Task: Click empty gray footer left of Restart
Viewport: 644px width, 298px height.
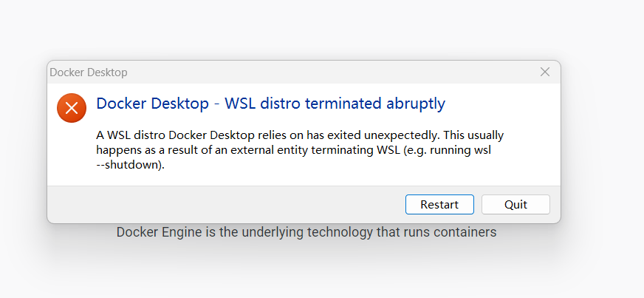Action: click(x=222, y=205)
